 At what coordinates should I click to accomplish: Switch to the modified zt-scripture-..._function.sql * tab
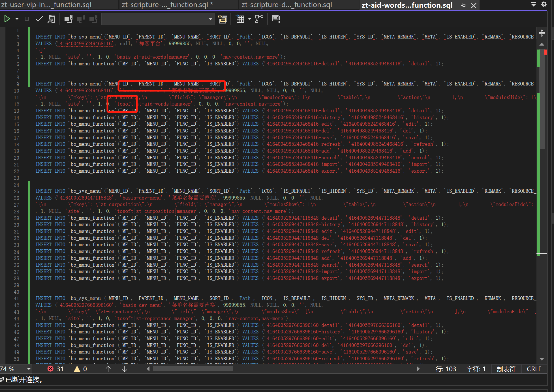[x=168, y=5]
